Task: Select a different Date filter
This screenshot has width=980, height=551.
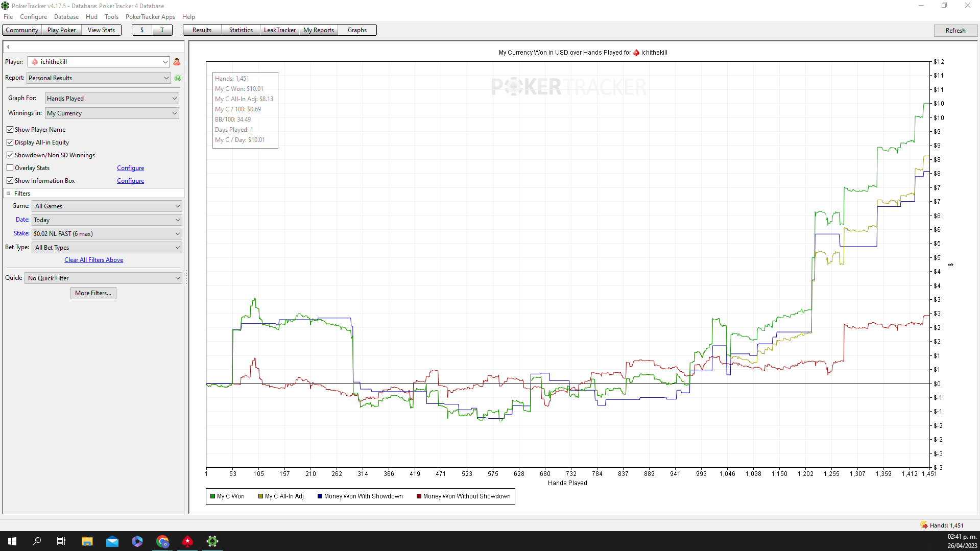Action: coord(107,220)
